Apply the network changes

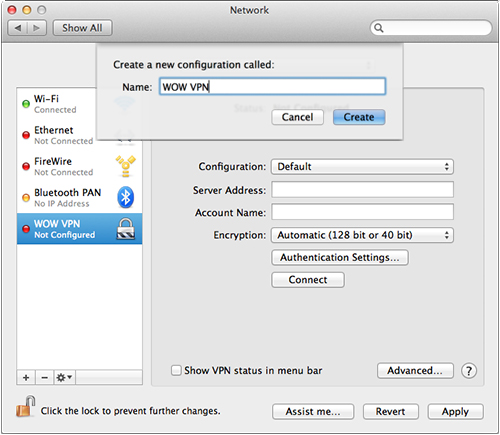pyautogui.click(x=455, y=412)
